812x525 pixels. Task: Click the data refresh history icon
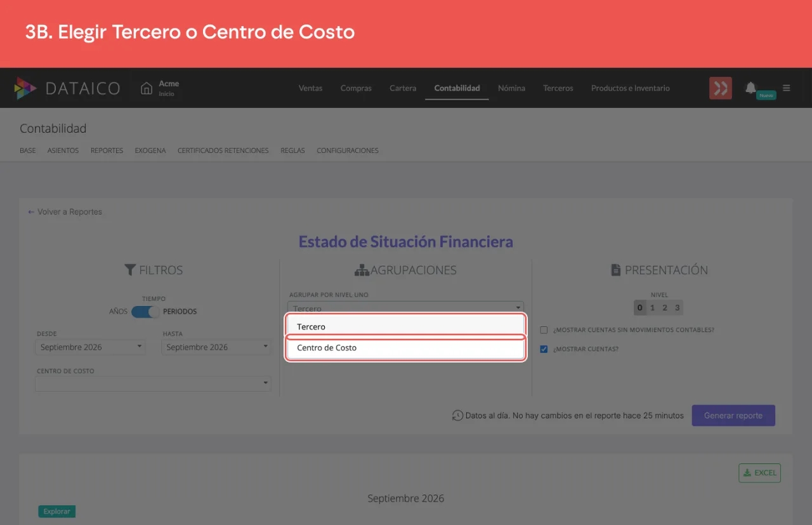457,416
